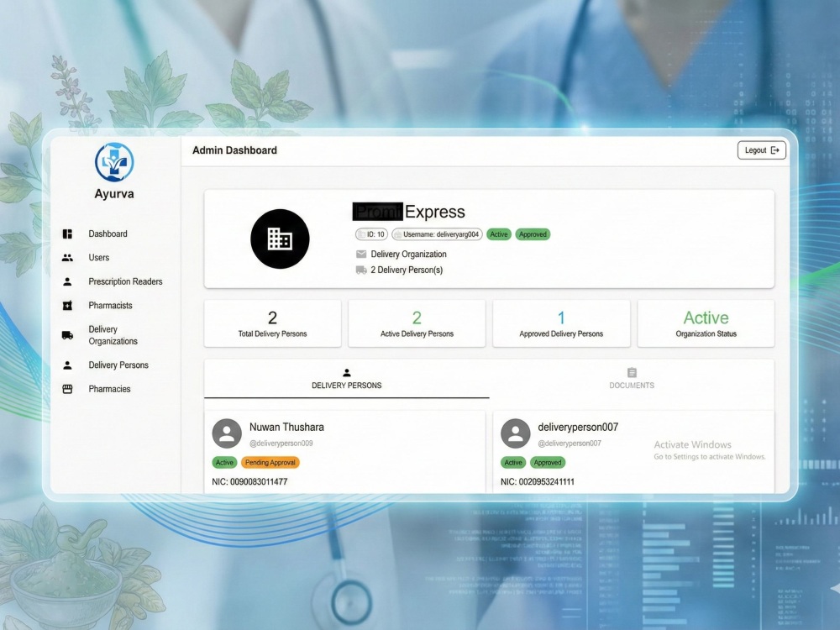The image size is (840, 630).
Task: Click NIC: 0020953241111 text
Action: [538, 482]
